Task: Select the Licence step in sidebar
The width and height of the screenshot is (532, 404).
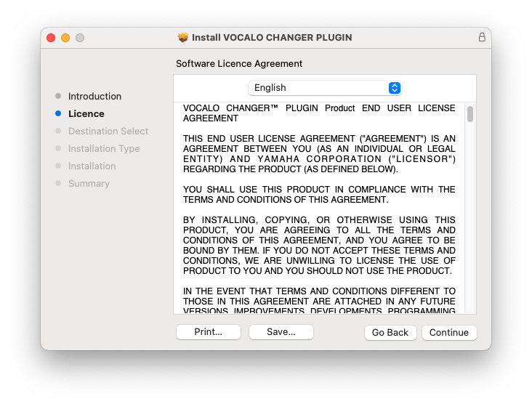Action: coord(86,113)
